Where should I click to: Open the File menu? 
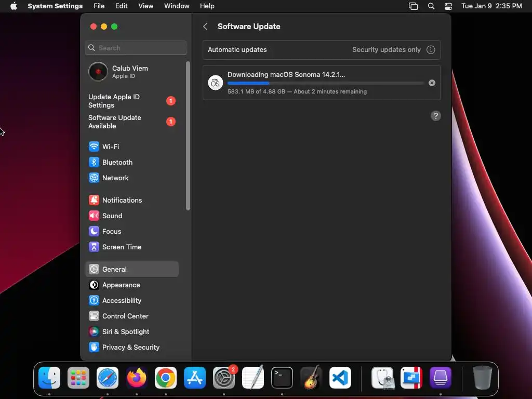coord(99,6)
